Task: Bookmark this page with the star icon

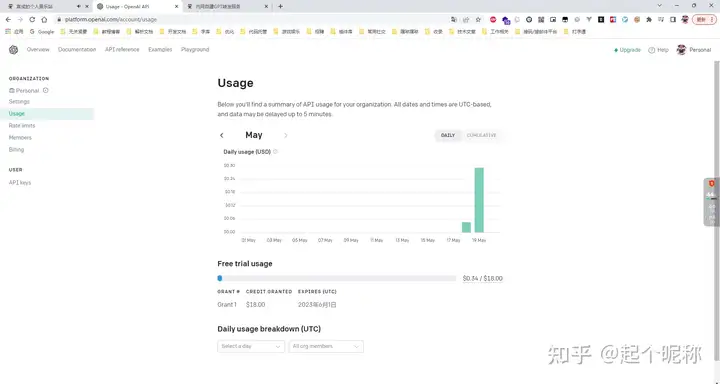Action: click(x=478, y=19)
